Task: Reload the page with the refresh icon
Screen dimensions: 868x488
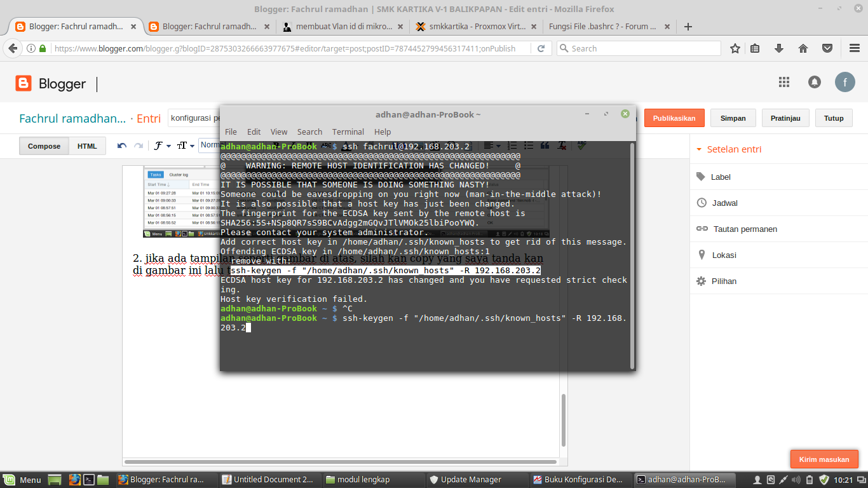Action: [541, 48]
